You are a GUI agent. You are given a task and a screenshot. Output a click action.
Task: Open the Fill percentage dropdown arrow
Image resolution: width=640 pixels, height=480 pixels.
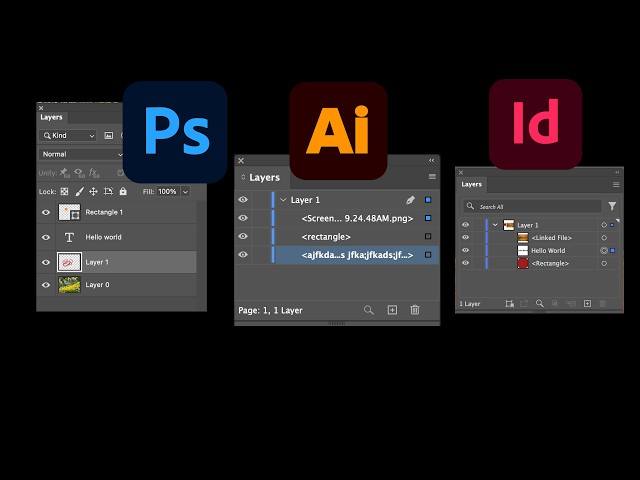(x=185, y=191)
